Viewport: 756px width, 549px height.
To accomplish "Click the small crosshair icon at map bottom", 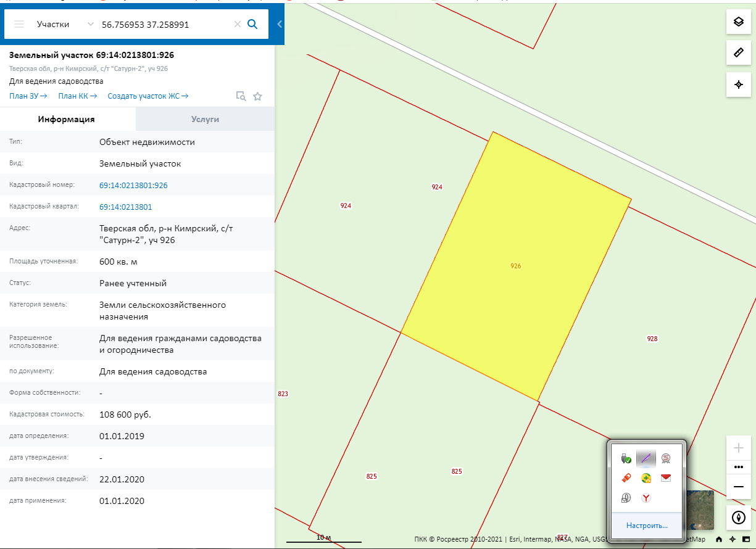I will [x=732, y=539].
